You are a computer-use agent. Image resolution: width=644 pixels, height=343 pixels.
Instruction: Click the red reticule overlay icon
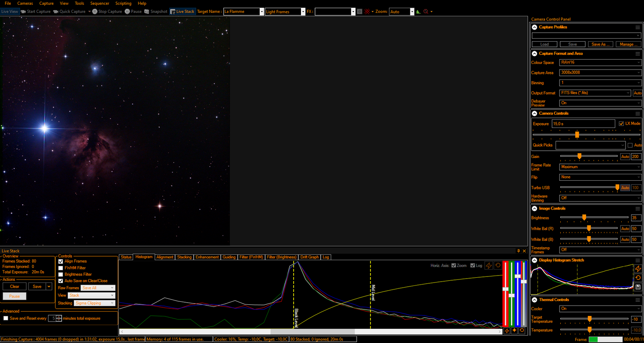[367, 12]
